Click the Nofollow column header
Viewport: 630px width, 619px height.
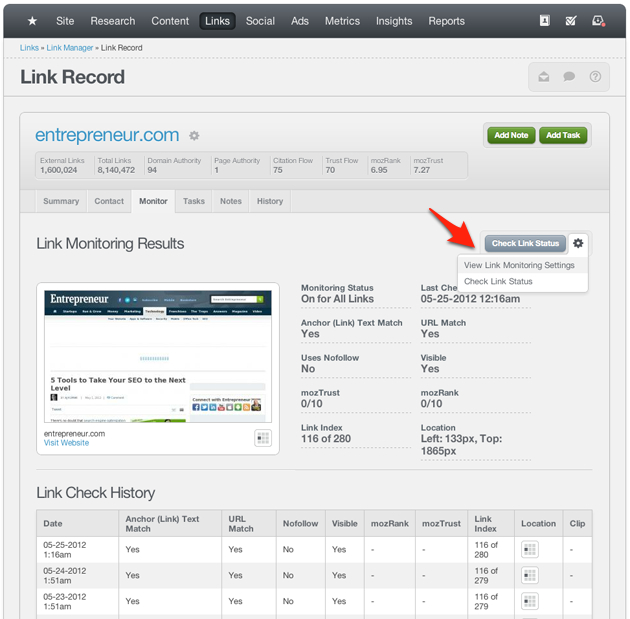pyautogui.click(x=301, y=523)
